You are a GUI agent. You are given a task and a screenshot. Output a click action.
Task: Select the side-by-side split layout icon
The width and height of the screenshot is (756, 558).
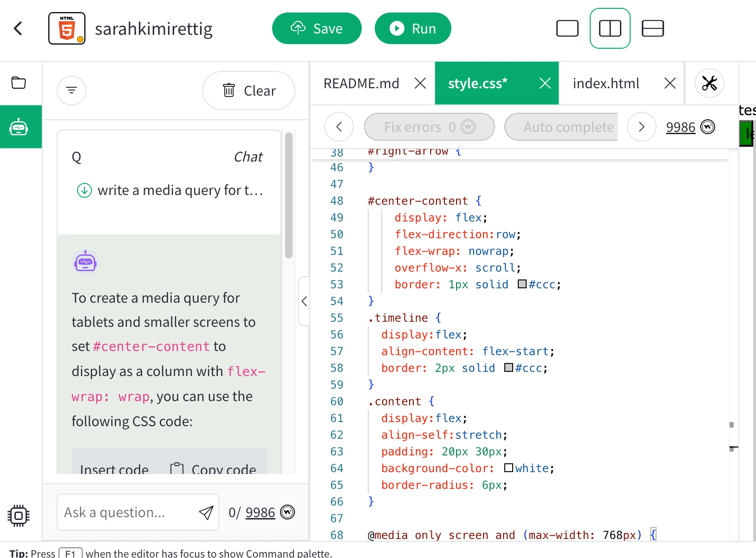[610, 28]
